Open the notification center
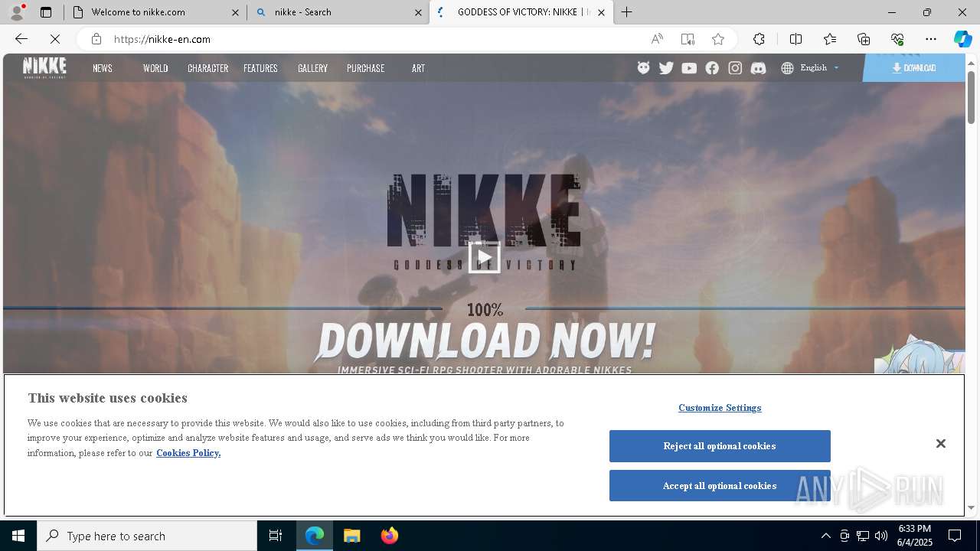The width and height of the screenshot is (980, 551). point(955,536)
